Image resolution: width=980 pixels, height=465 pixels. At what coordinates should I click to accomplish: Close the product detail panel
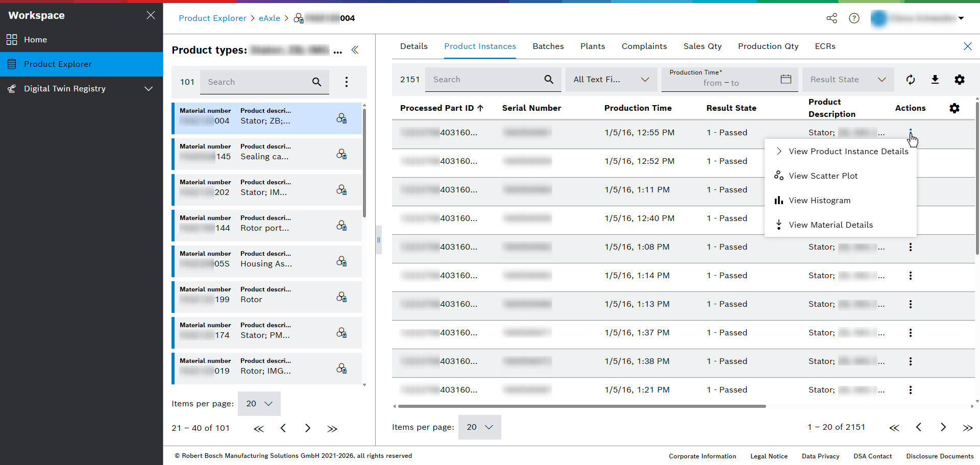[x=967, y=46]
